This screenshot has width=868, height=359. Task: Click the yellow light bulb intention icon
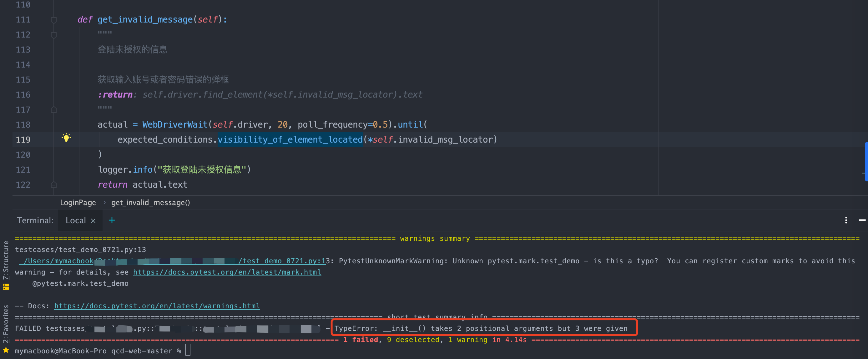66,138
